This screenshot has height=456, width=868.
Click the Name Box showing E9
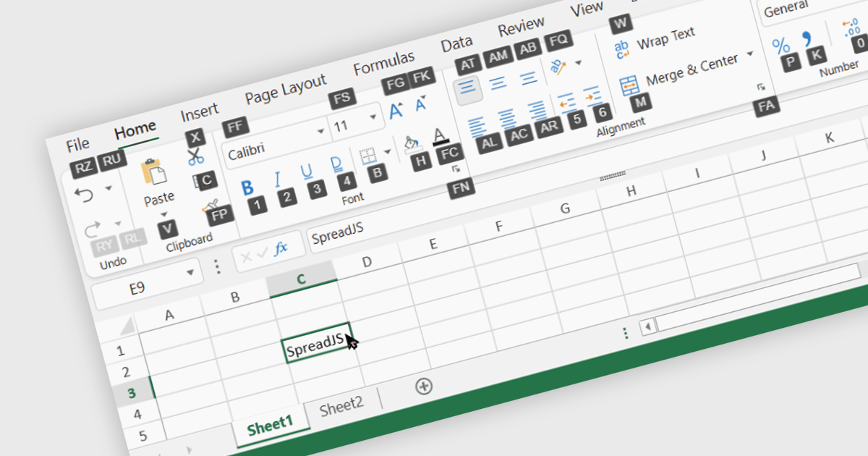pos(147,284)
